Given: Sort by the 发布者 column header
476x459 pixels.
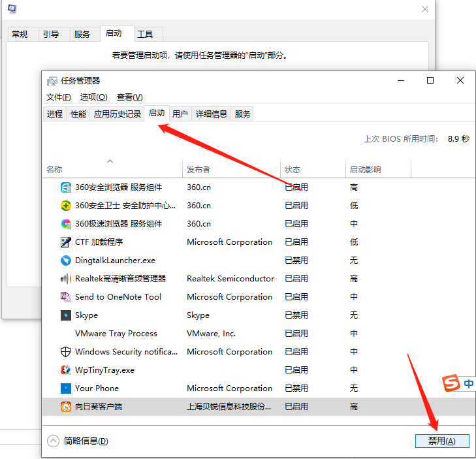Looking at the screenshot, I should click(231, 169).
